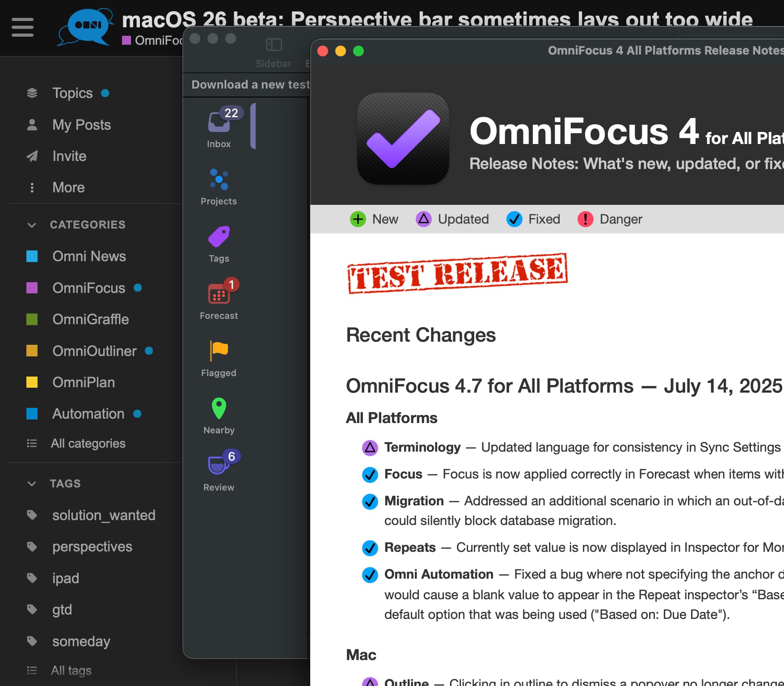This screenshot has width=784, height=686.
Task: Click the solution_wanted tag icon
Action: 32,515
